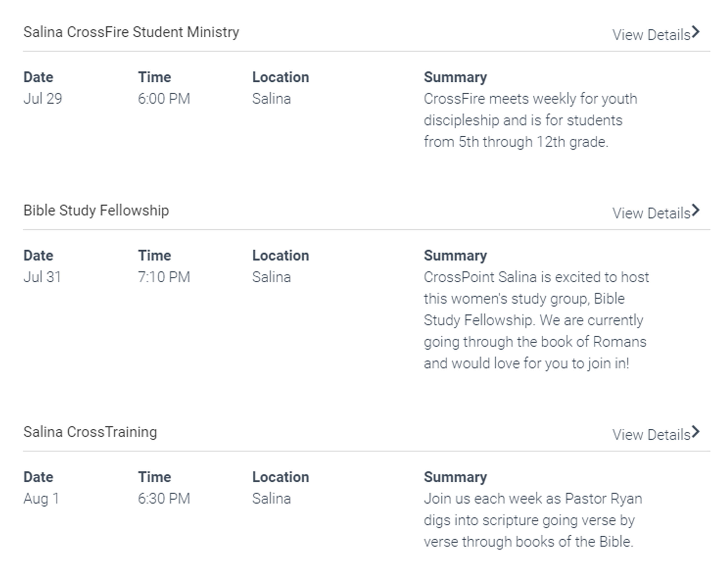Viewport: 728px width, 570px height.
Task: Click chevron arrow beside Salina CrossFire View Details
Action: point(695,32)
